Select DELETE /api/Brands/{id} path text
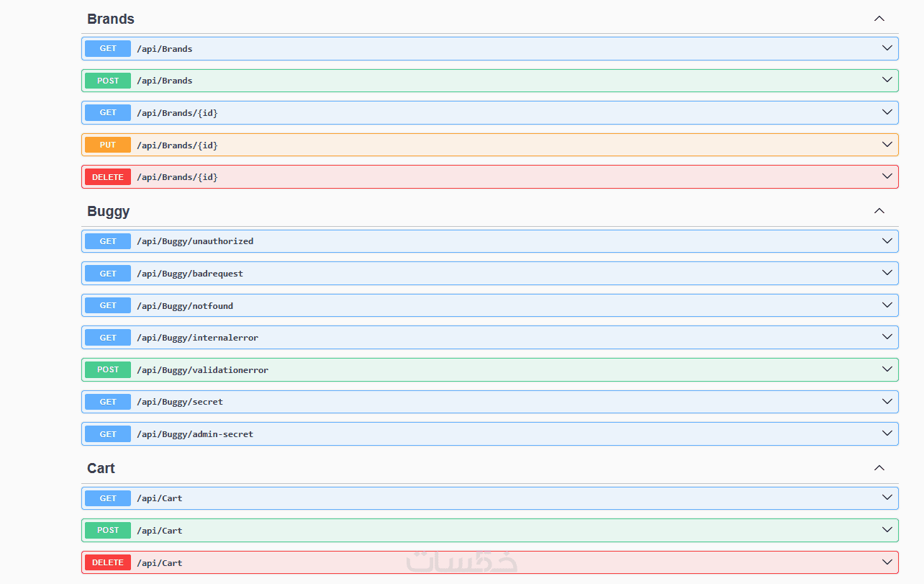Viewport: 924px width, 584px height. (x=177, y=177)
